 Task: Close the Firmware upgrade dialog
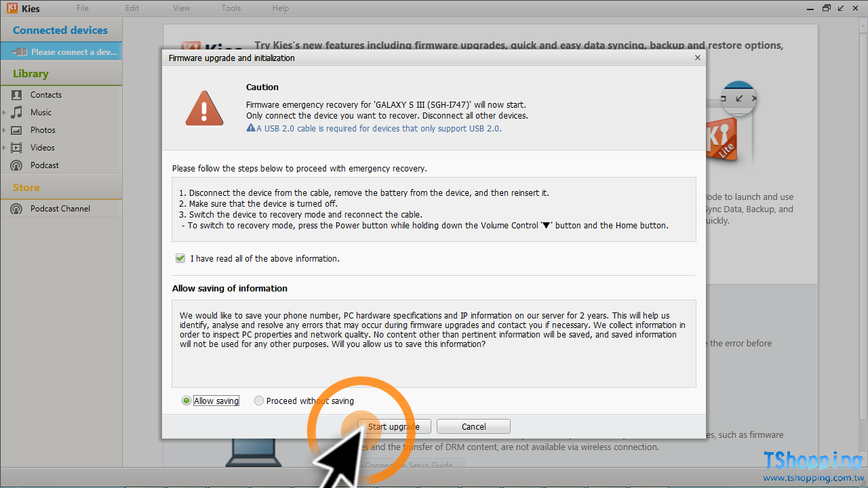click(x=698, y=58)
